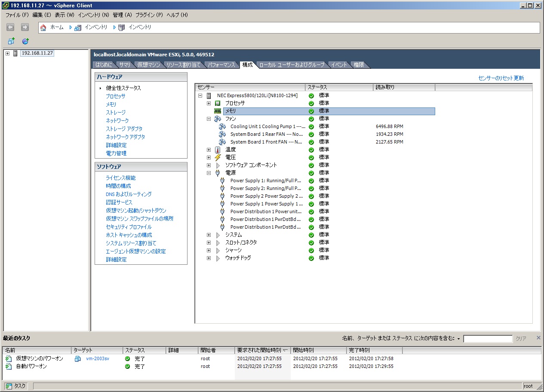Click the vm-2003sv target VM icon
Viewport: 544px width, 392px height.
pyautogui.click(x=77, y=358)
